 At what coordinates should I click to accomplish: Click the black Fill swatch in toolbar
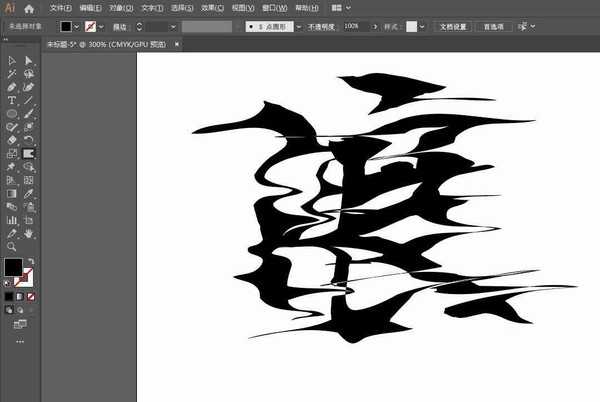coord(13,267)
